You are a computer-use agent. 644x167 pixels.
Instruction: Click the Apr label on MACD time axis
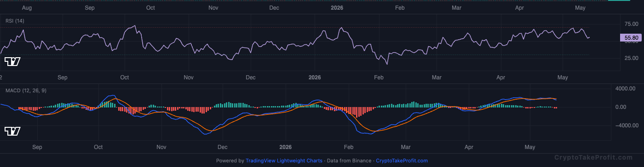469,148
